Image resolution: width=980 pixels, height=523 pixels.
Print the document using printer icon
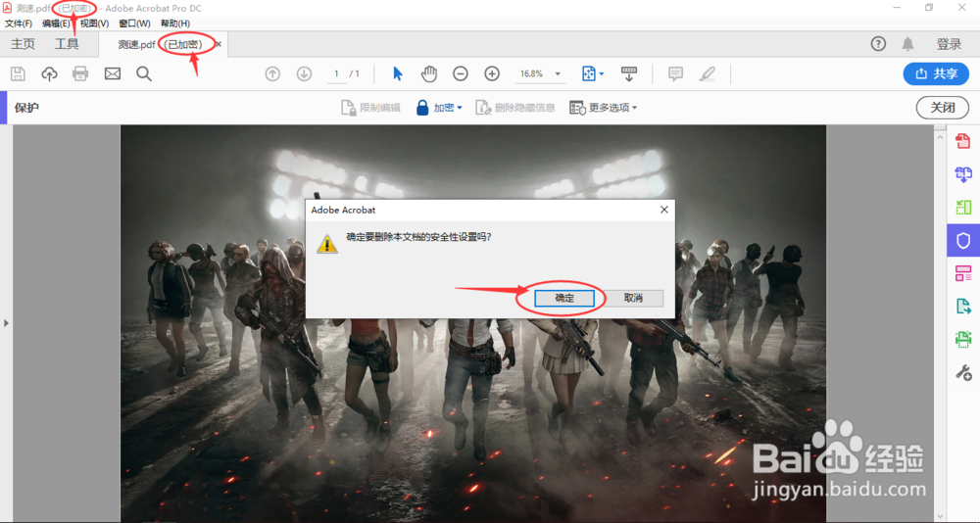tap(80, 73)
